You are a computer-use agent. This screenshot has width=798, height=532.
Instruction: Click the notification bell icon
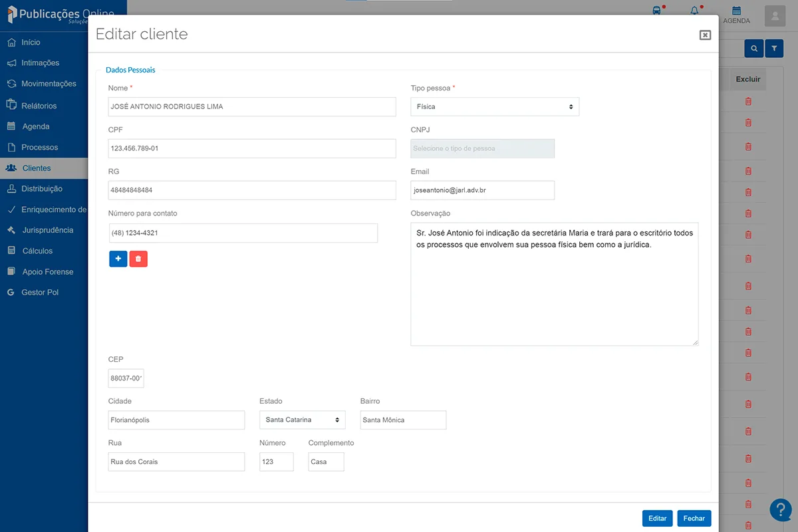click(x=695, y=11)
